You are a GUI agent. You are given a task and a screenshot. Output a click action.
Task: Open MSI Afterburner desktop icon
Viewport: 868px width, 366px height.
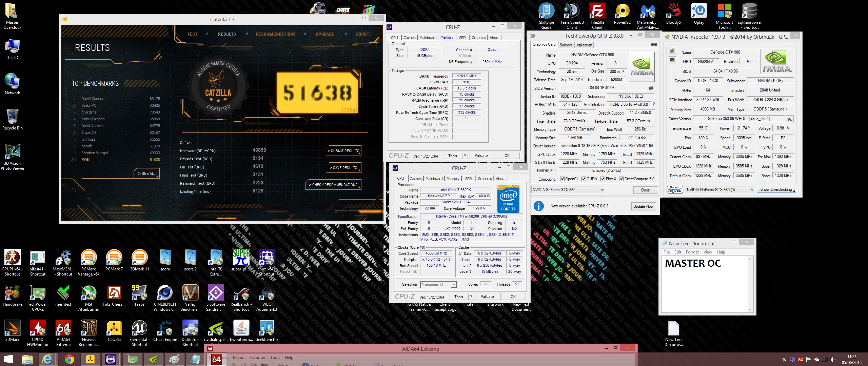(88, 298)
